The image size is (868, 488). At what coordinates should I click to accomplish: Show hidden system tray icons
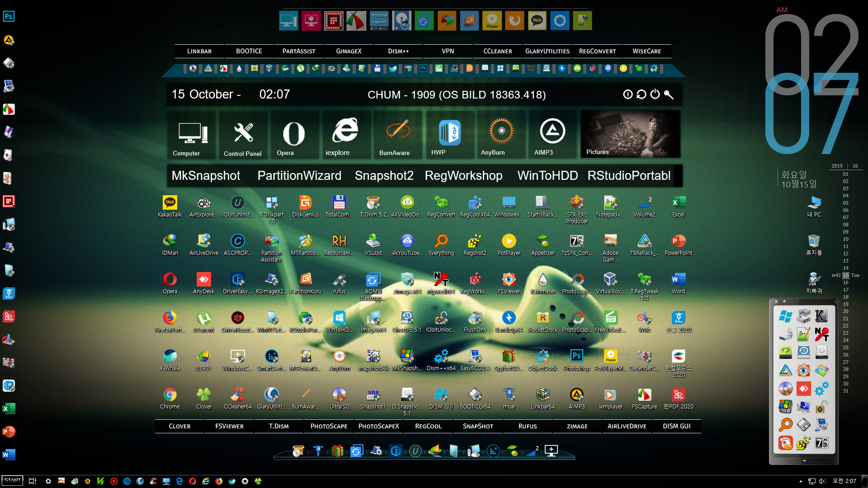pyautogui.click(x=801, y=481)
